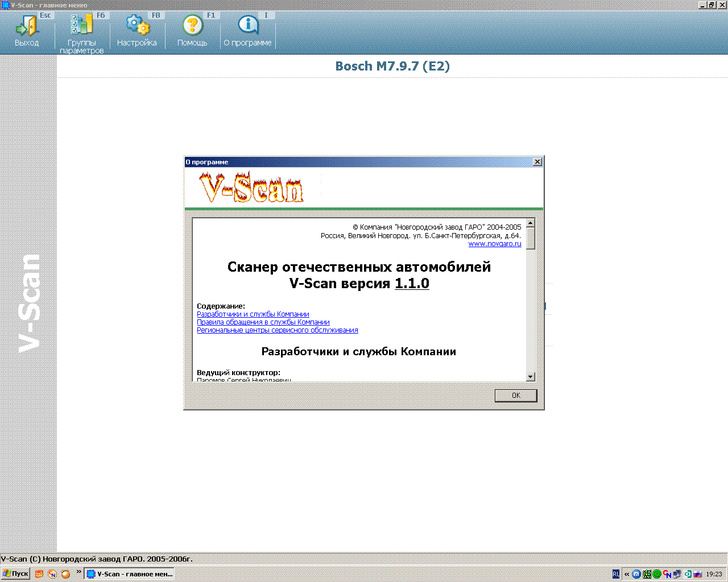
Task: Select V-Scan taskbar button
Action: (x=129, y=574)
